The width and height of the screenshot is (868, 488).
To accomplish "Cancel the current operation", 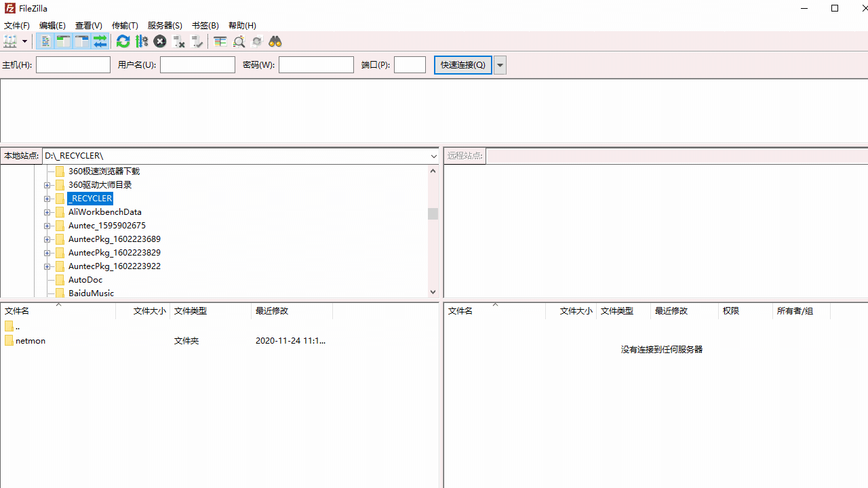I will [x=159, y=41].
